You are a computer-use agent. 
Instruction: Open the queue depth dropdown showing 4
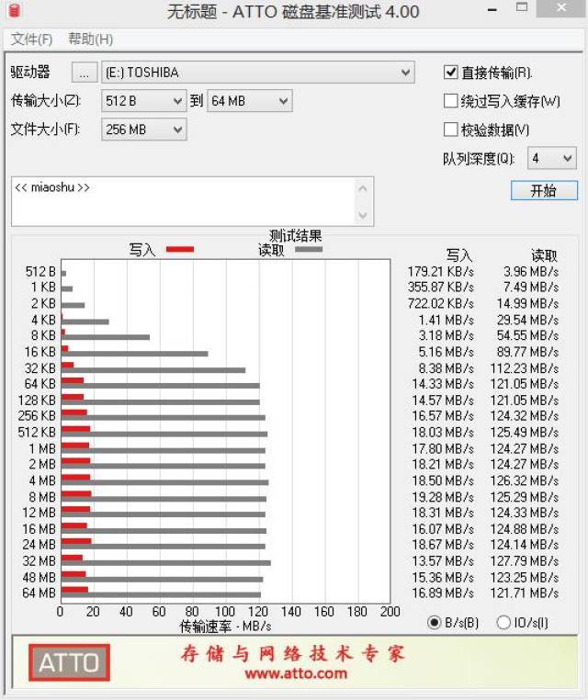coord(552,158)
